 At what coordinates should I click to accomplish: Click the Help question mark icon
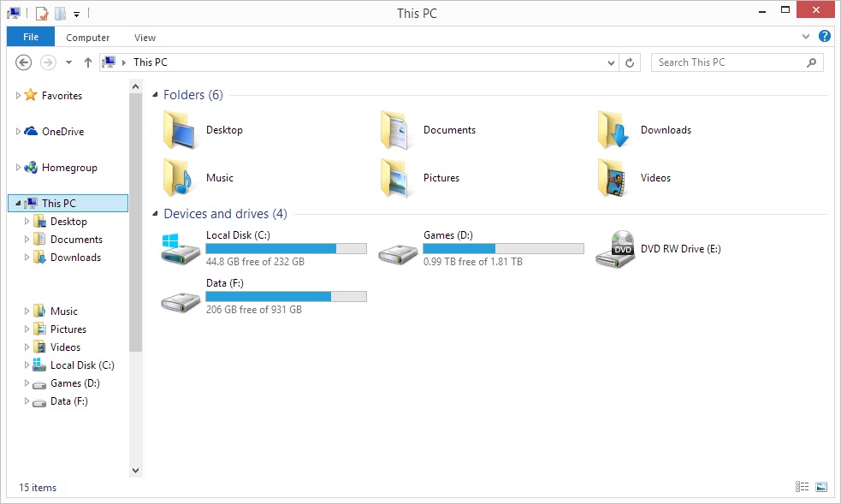pyautogui.click(x=825, y=37)
